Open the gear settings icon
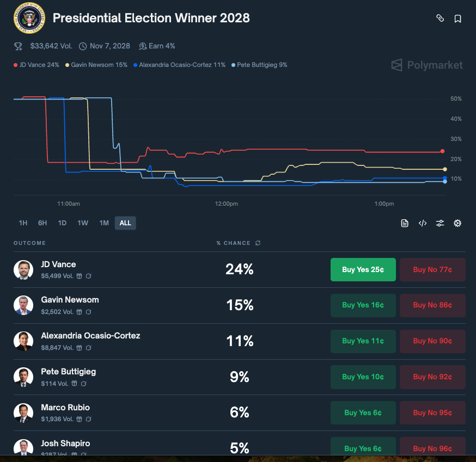The height and width of the screenshot is (462, 476). [457, 223]
